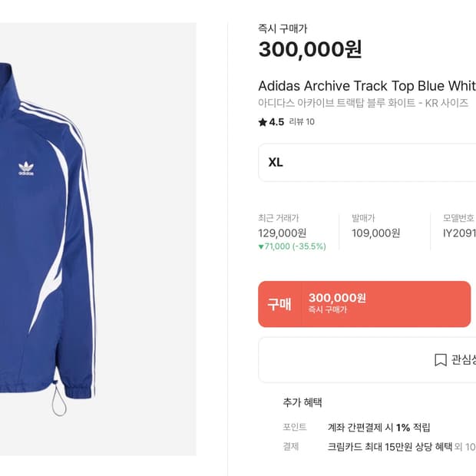Click the bookmark icon for 관심상품
This screenshot has width=476, height=476.
pyautogui.click(x=440, y=359)
